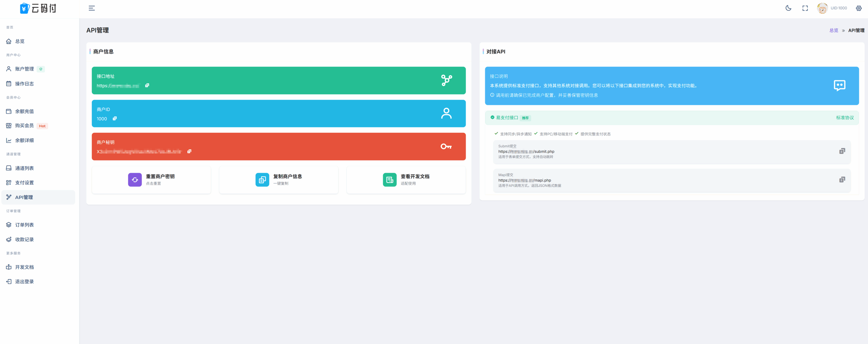Click the 易支付接口 header
This screenshot has height=344, width=868.
coord(672,118)
